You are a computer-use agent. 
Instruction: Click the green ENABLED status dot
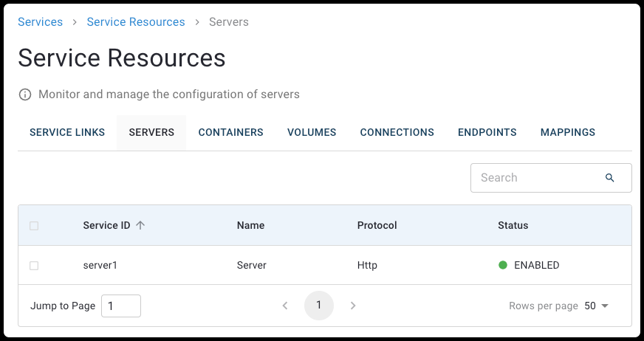tap(503, 265)
